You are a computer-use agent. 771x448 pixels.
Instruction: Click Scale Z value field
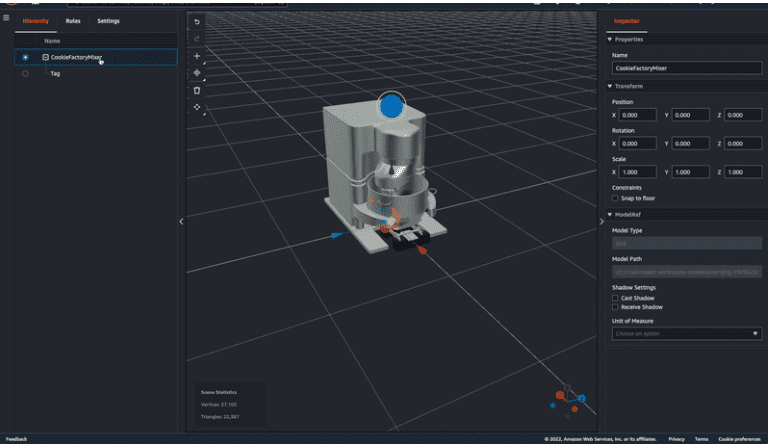click(743, 172)
